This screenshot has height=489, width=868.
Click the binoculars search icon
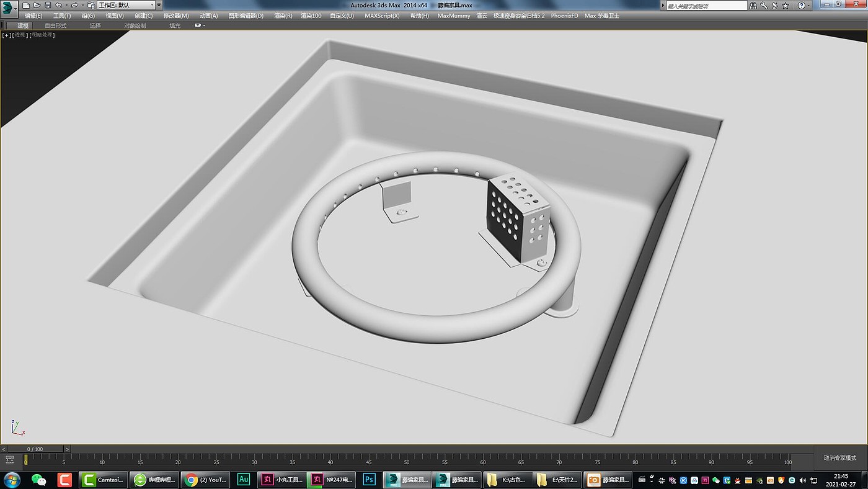click(x=753, y=5)
